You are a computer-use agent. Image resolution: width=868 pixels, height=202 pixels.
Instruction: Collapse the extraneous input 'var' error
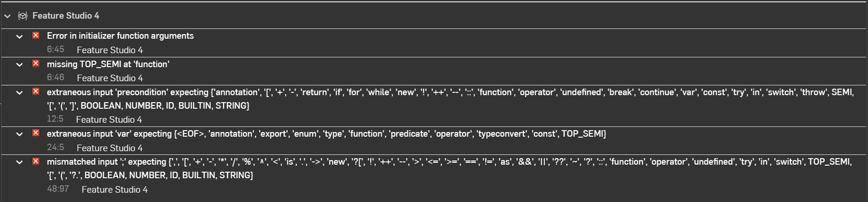(x=20, y=134)
